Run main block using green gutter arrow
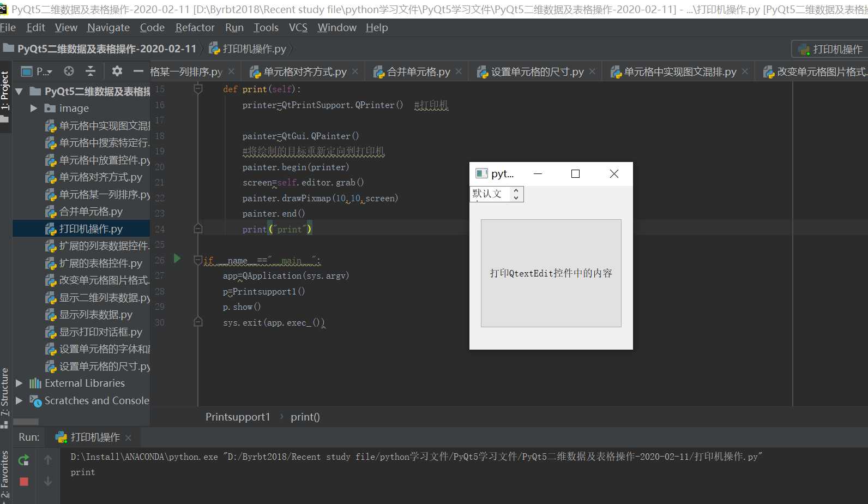868x504 pixels. [177, 259]
